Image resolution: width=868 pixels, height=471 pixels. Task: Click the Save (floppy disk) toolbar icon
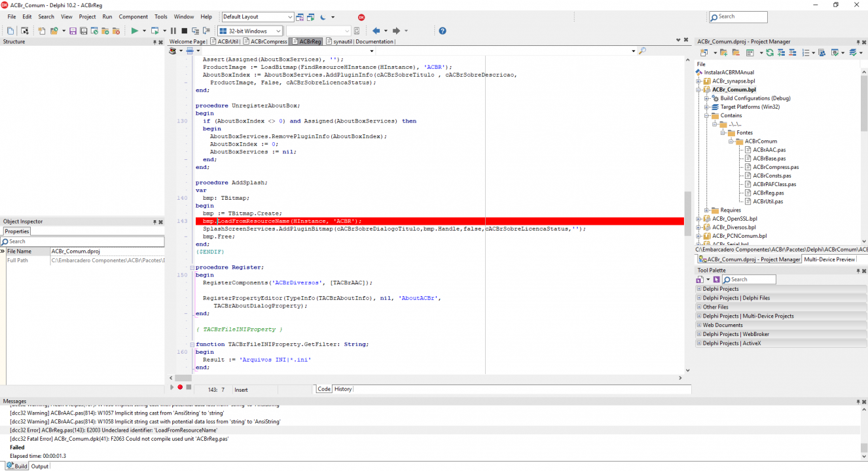click(73, 31)
